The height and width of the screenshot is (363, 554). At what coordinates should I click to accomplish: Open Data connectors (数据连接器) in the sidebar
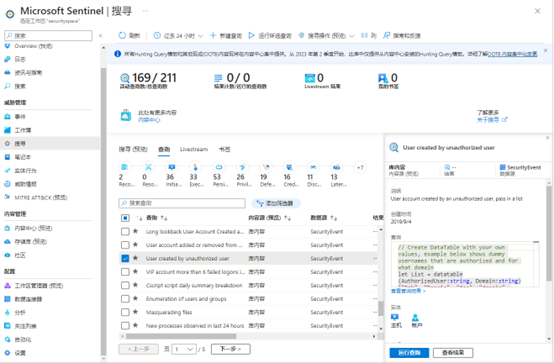[x=23, y=299]
